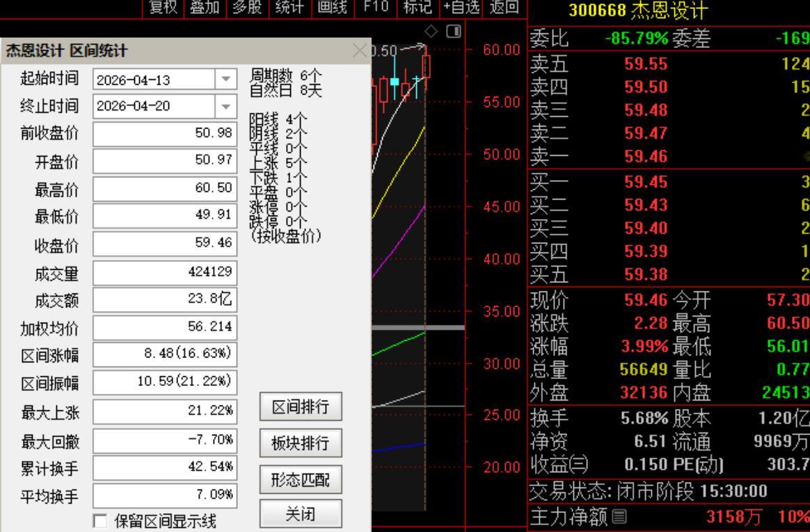Click the 买五 price 59.38
This screenshot has width=810, height=532.
pyautogui.click(x=646, y=275)
